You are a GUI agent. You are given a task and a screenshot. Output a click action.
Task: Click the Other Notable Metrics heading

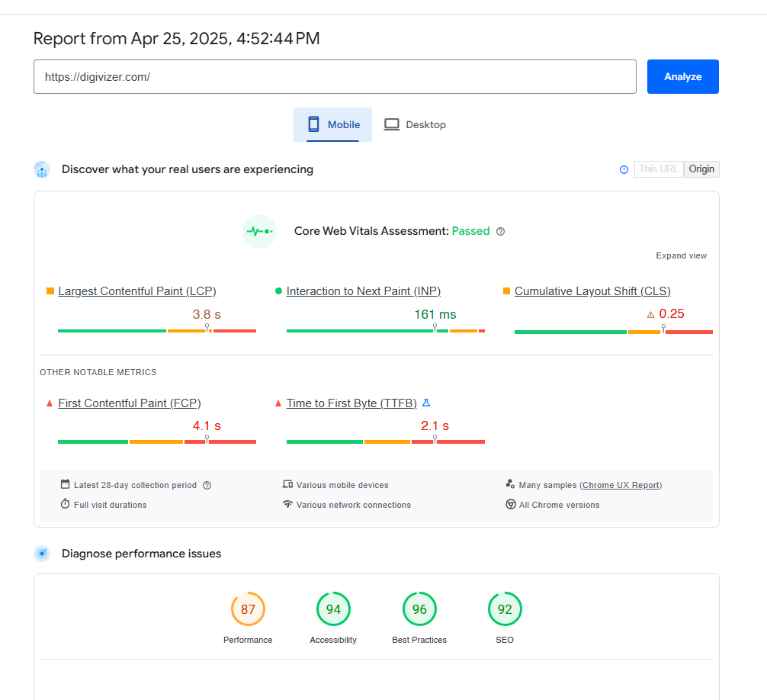[x=98, y=372]
